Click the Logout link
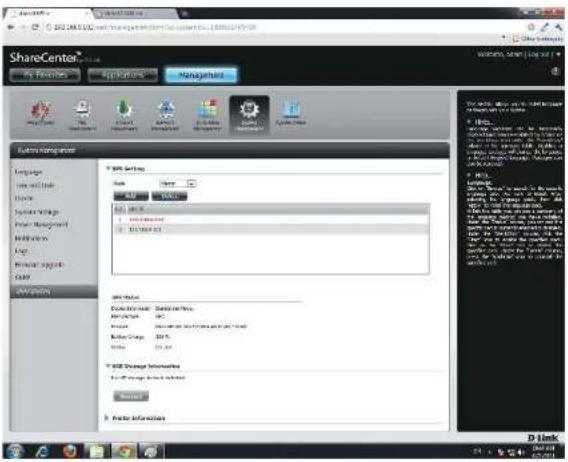568x462 pixels. tap(539, 54)
